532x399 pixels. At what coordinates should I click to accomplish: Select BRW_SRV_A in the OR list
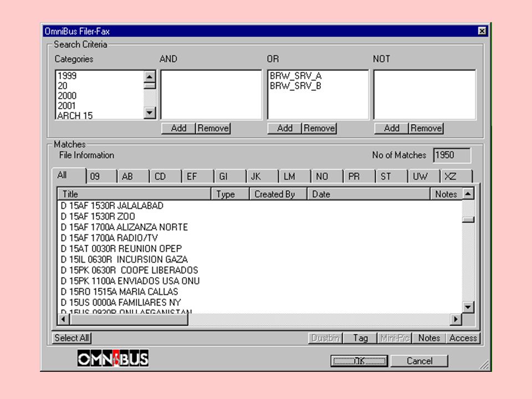[x=318, y=76]
